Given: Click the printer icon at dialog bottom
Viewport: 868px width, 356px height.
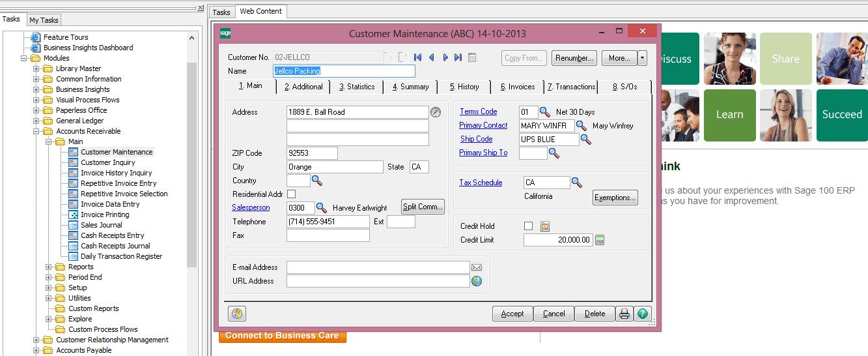Looking at the screenshot, I should 624,314.
